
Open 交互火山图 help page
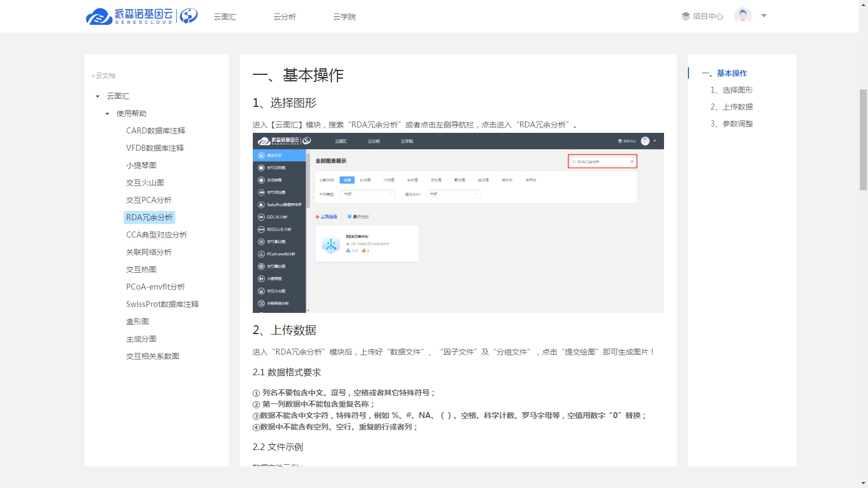145,183
